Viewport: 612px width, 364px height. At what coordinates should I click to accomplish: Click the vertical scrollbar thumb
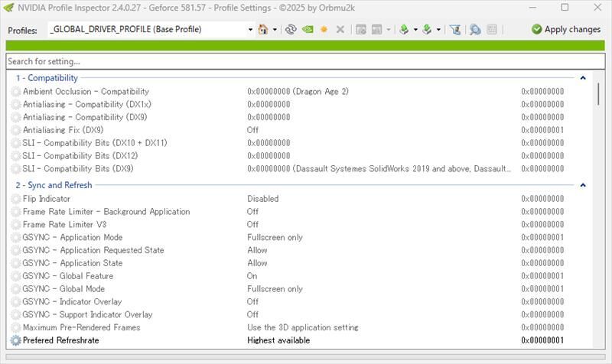tap(598, 93)
